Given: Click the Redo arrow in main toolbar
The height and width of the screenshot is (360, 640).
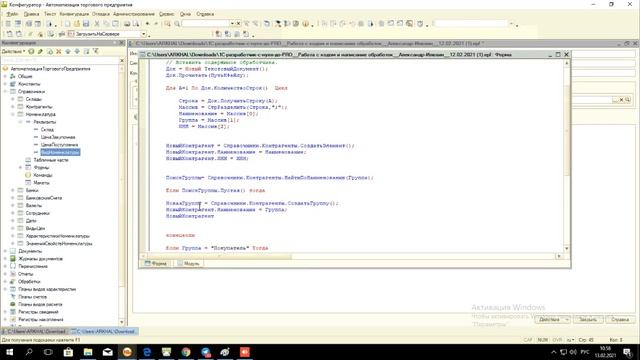Looking at the screenshot, I should 156,24.
